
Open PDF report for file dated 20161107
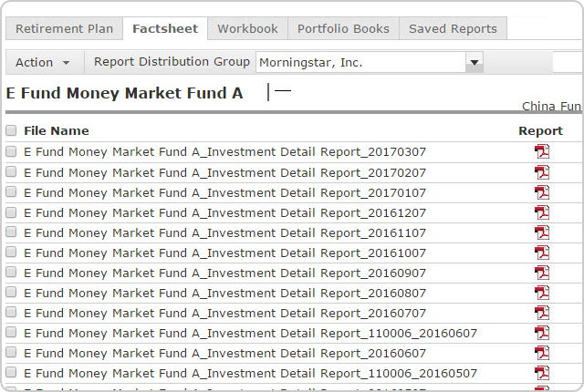point(542,232)
